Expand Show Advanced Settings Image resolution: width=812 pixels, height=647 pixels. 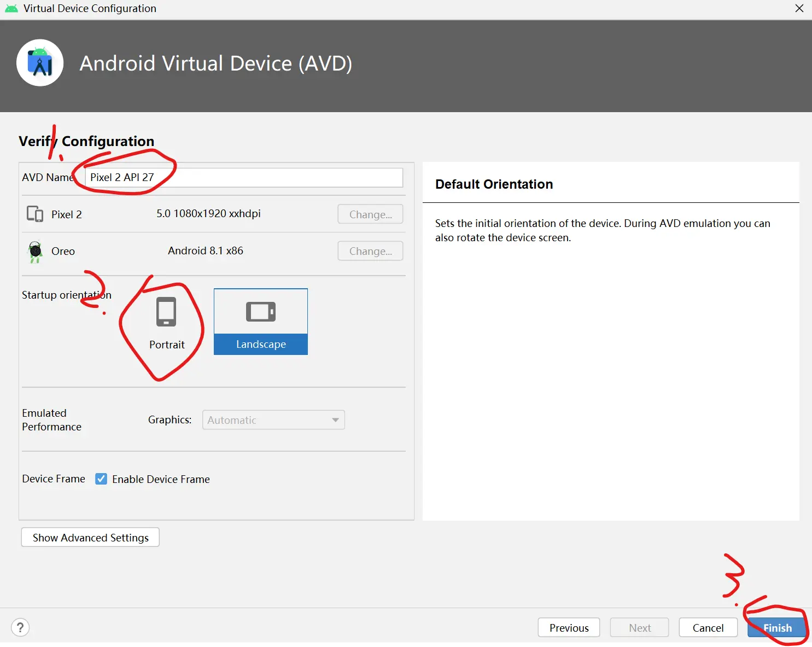(90, 538)
